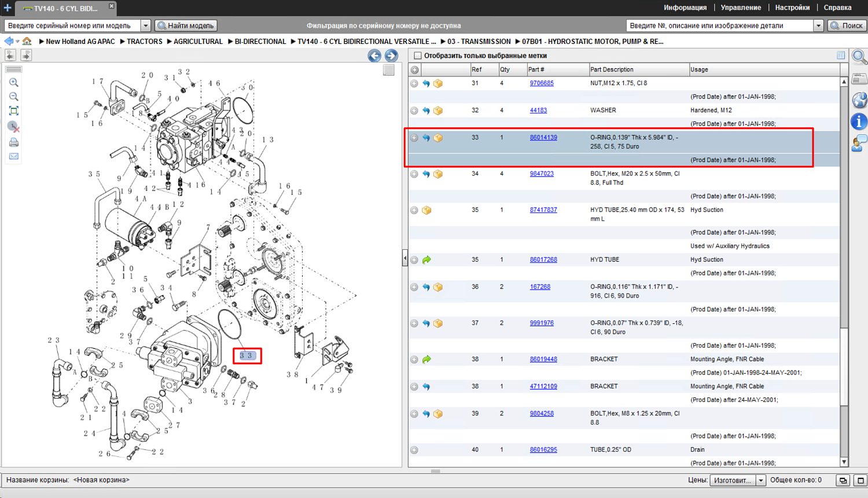Zoom out of the parts diagram
This screenshot has height=498, width=868.
point(14,97)
